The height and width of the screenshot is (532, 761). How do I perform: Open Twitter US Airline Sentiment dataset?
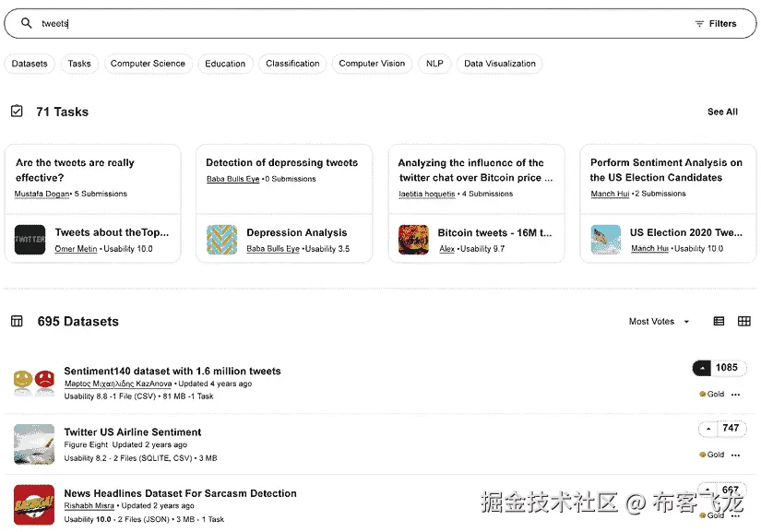[x=133, y=432]
